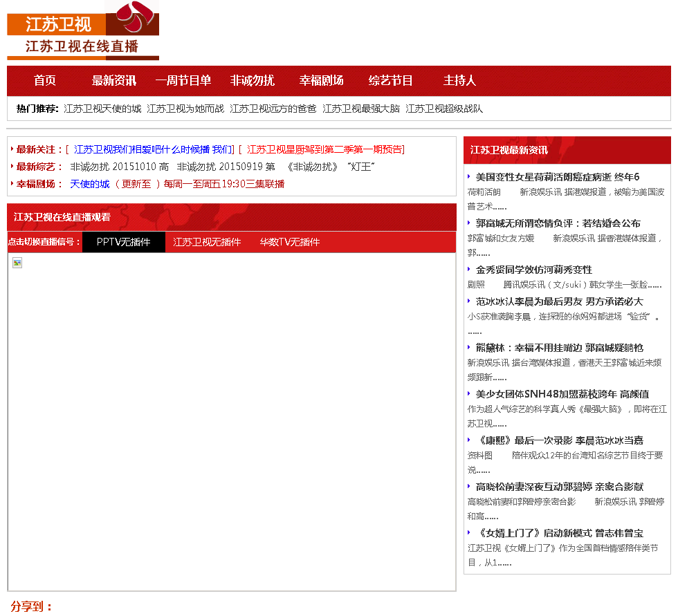Viewport: 678px width, 616px height.
Task: Click the 江苏卫视最新资讯 sidebar header
Action: pyautogui.click(x=567, y=150)
